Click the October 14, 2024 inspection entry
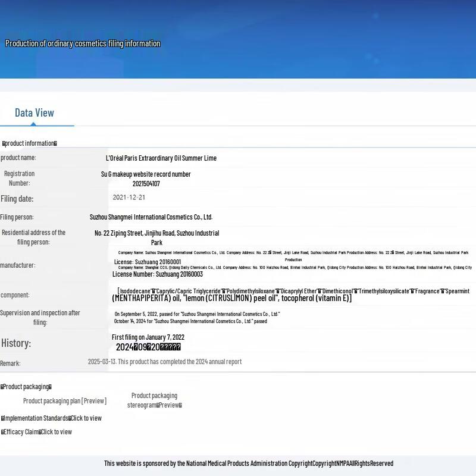The width and height of the screenshot is (476, 476). pyautogui.click(x=190, y=321)
